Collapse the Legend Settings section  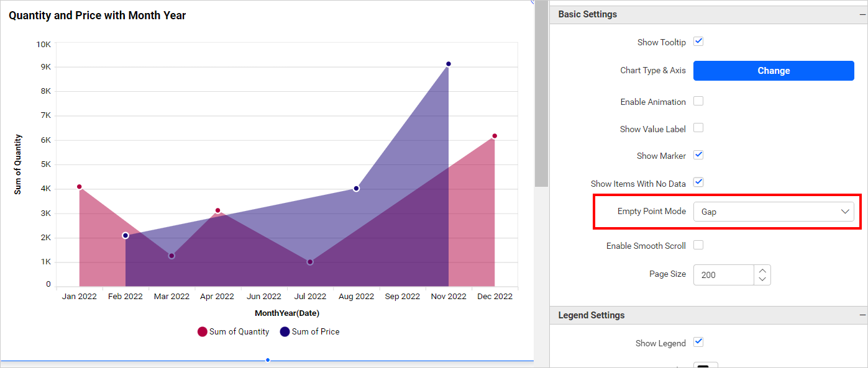862,315
